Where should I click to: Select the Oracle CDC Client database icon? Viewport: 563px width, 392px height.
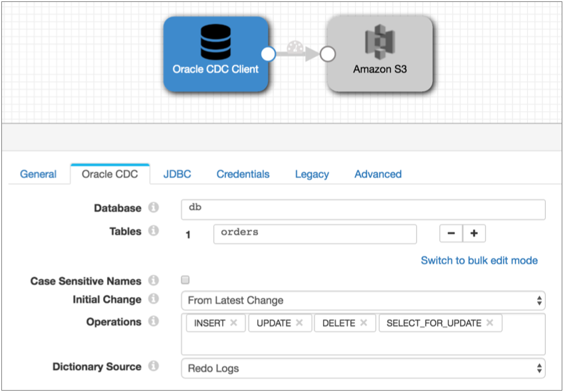215,41
